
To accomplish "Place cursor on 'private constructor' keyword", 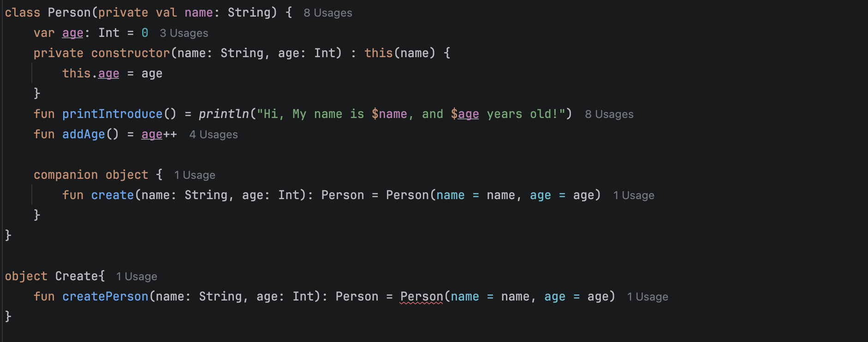I will pyautogui.click(x=101, y=53).
